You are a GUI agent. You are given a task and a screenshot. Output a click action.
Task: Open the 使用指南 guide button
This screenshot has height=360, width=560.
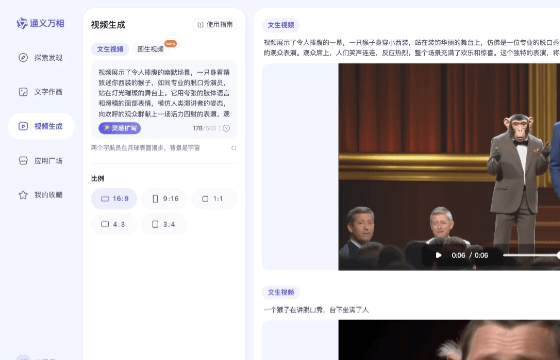[x=215, y=25]
